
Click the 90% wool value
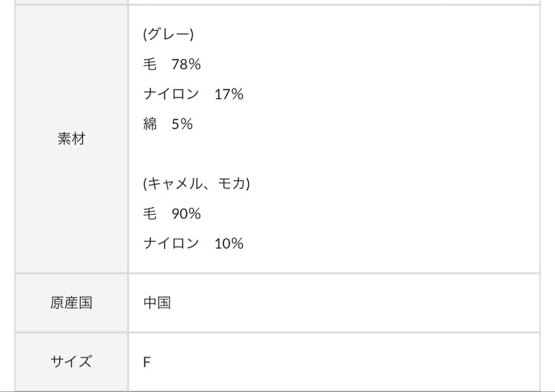[186, 214]
